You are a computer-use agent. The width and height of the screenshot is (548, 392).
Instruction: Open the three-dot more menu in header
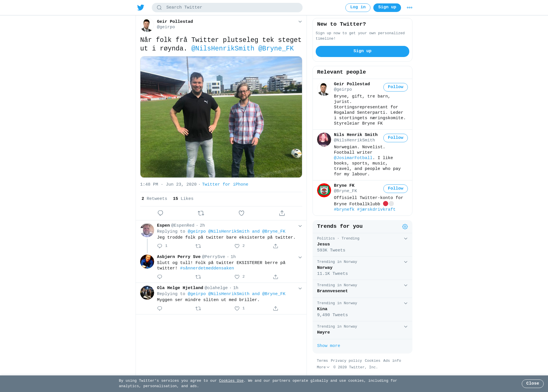[x=410, y=8]
